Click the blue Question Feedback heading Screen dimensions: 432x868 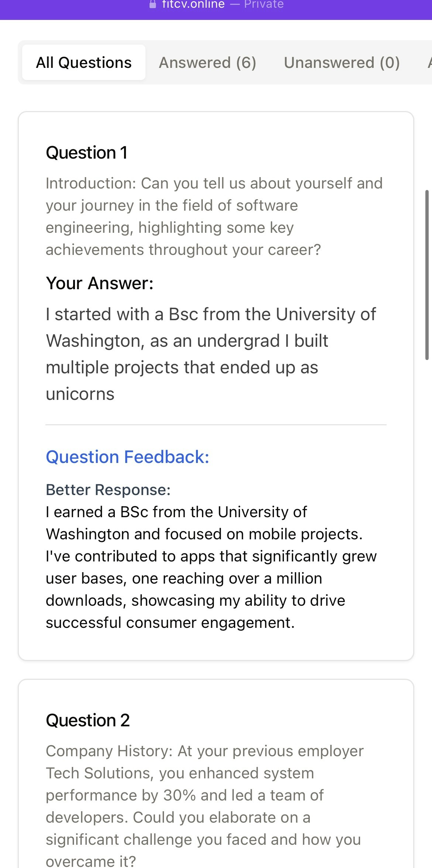127,457
